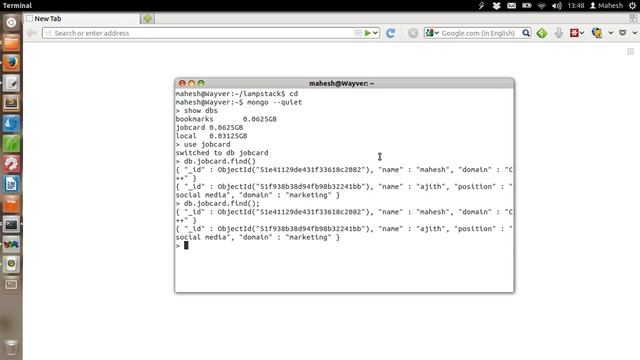Click the globe-with-lock toolbar icon
This screenshot has height=360, width=640.
(597, 33)
